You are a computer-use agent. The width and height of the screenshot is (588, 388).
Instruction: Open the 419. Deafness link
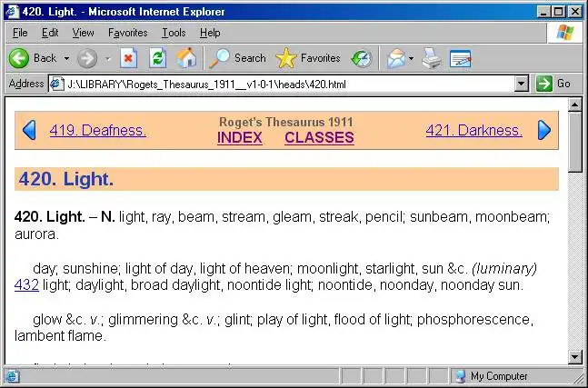(x=97, y=131)
